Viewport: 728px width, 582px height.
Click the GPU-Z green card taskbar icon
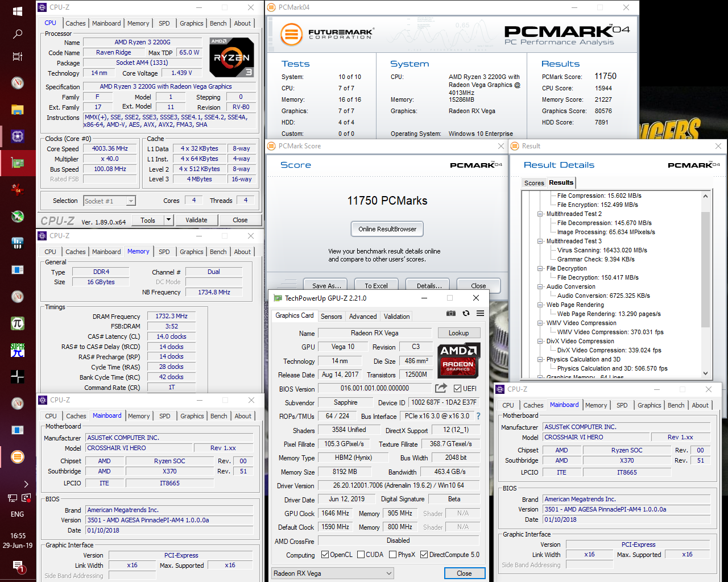[18, 163]
